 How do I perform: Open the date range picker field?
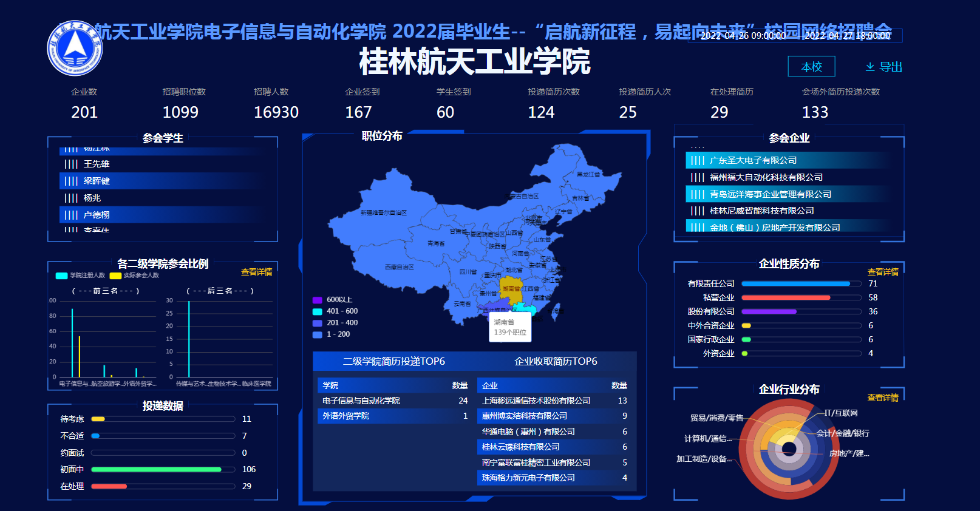pos(795,36)
